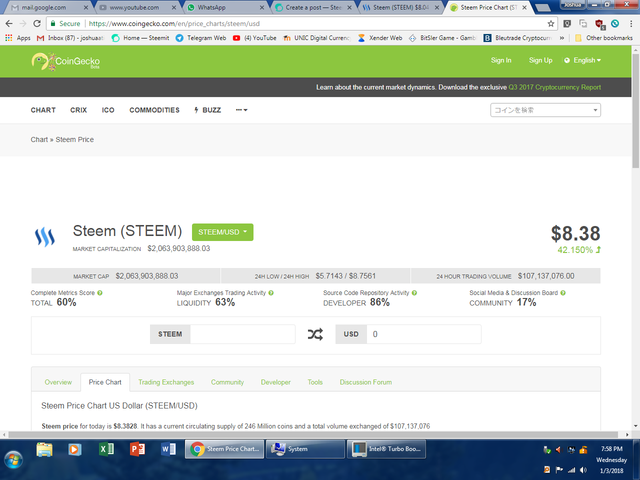Open help icon beside Social Media & Discussion Board

coord(563,293)
